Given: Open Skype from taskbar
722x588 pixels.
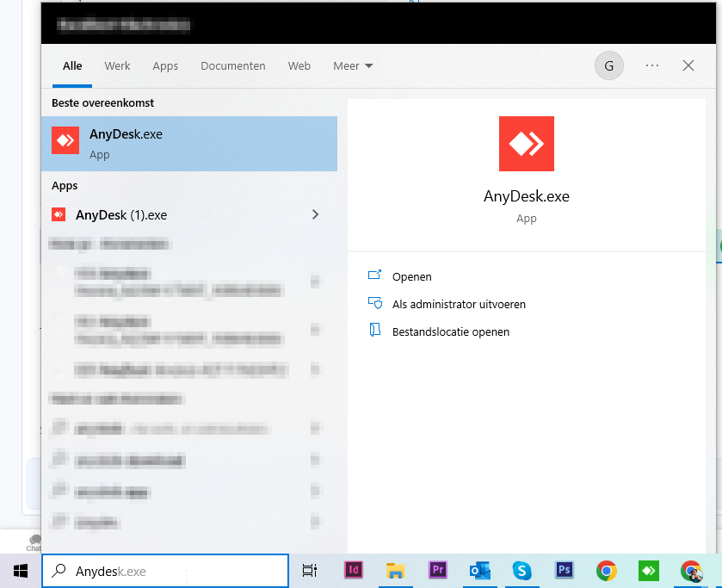Looking at the screenshot, I should (x=522, y=571).
